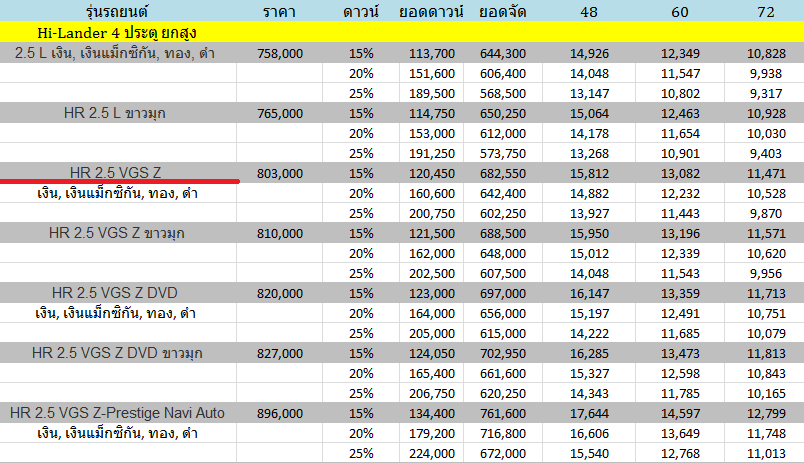The width and height of the screenshot is (804, 463).
Task: Click the HR 2.5 VGS Z DVD ขาวมุก model
Action: (117, 353)
